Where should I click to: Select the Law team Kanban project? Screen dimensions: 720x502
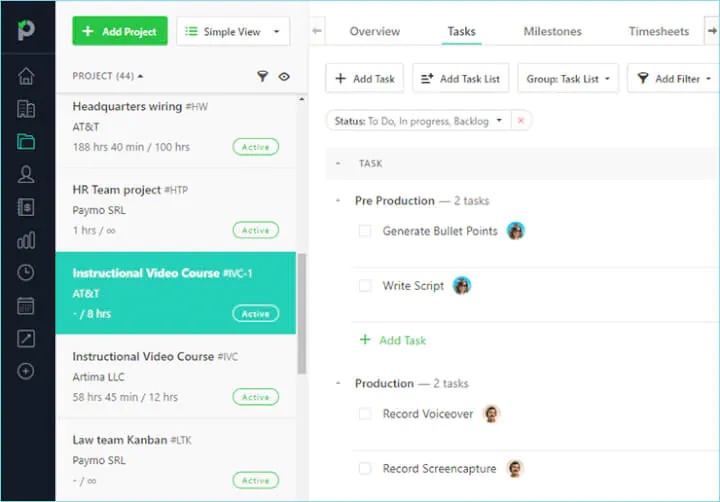[176, 460]
